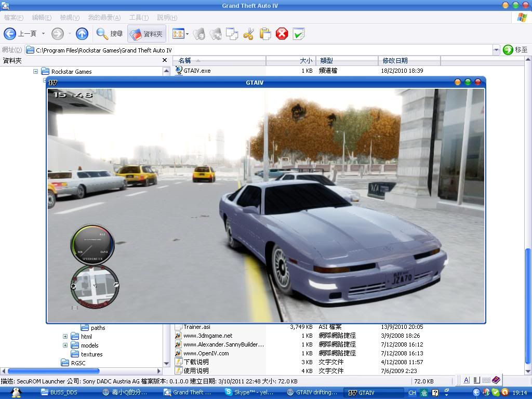
Task: Click the green checkmark toolbar icon
Action: tap(298, 34)
